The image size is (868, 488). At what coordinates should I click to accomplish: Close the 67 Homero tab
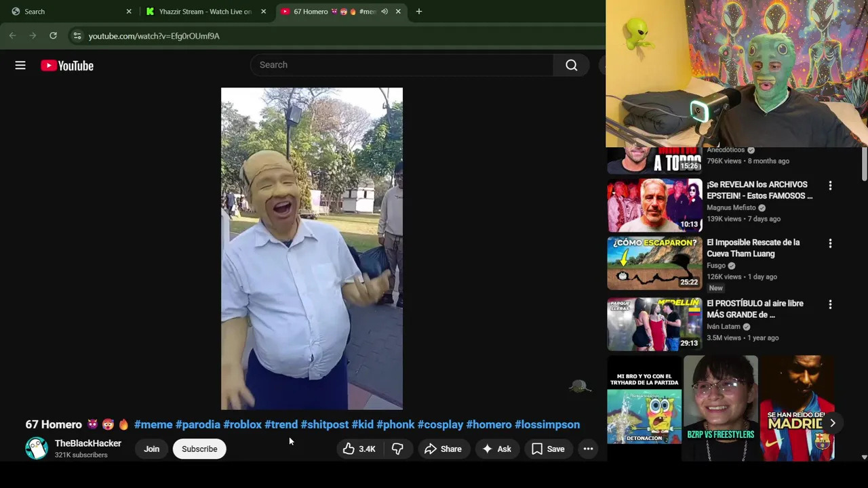pyautogui.click(x=398, y=12)
